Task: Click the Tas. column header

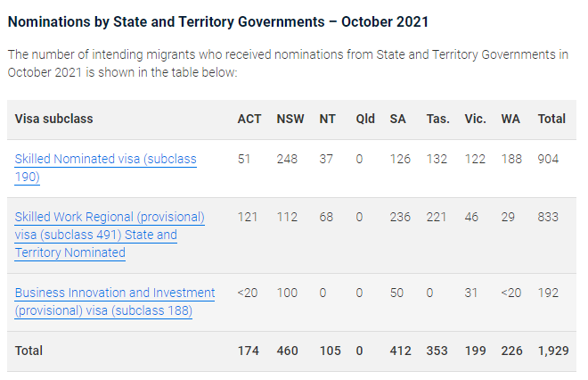Action: pos(438,119)
